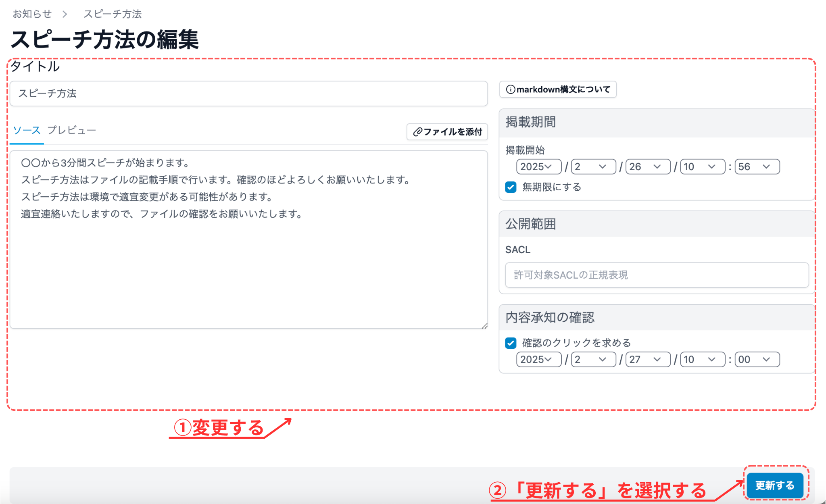The height and width of the screenshot is (504, 826).
Task: Open the 掲載開始 minute dropdown showing 56
Action: pyautogui.click(x=757, y=167)
